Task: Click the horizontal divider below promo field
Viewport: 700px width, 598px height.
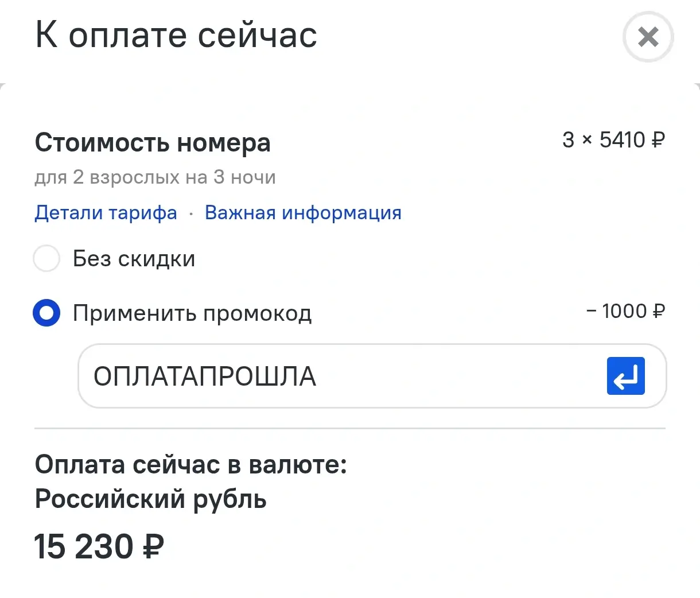Action: (x=350, y=428)
